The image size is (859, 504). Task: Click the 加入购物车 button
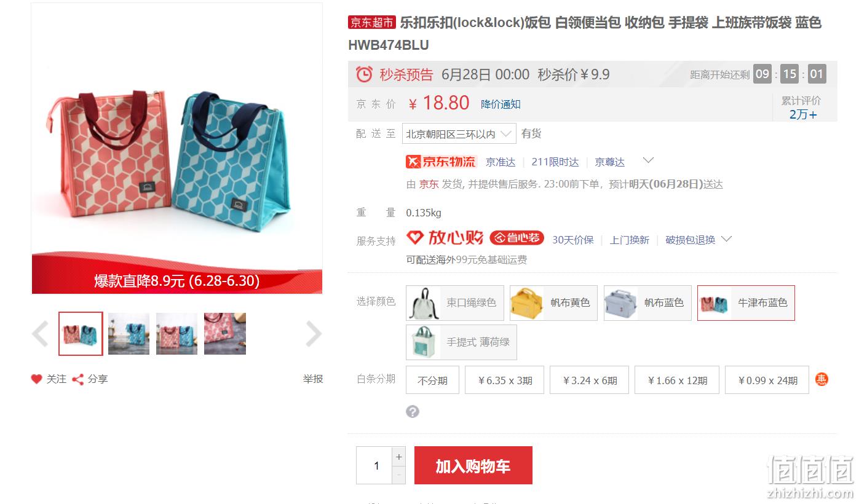[473, 465]
